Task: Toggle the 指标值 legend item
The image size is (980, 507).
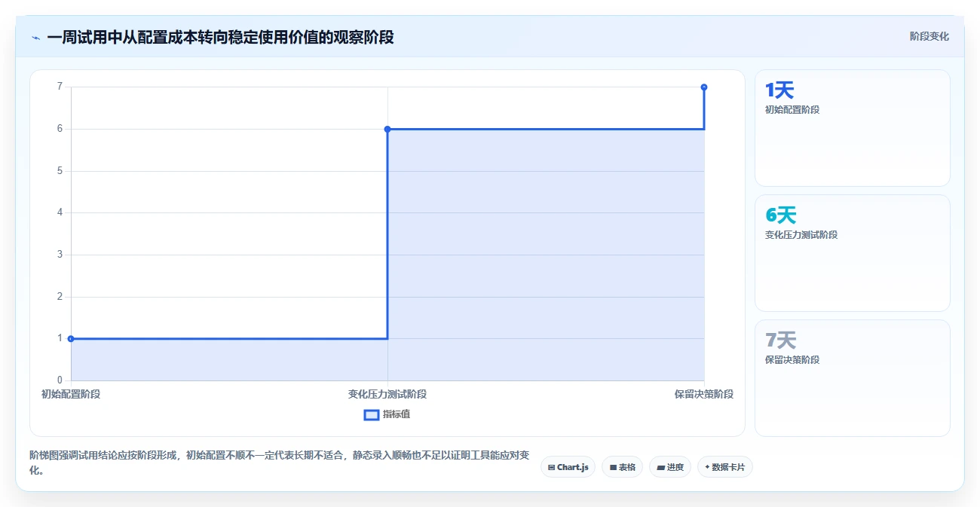Action: coord(387,414)
